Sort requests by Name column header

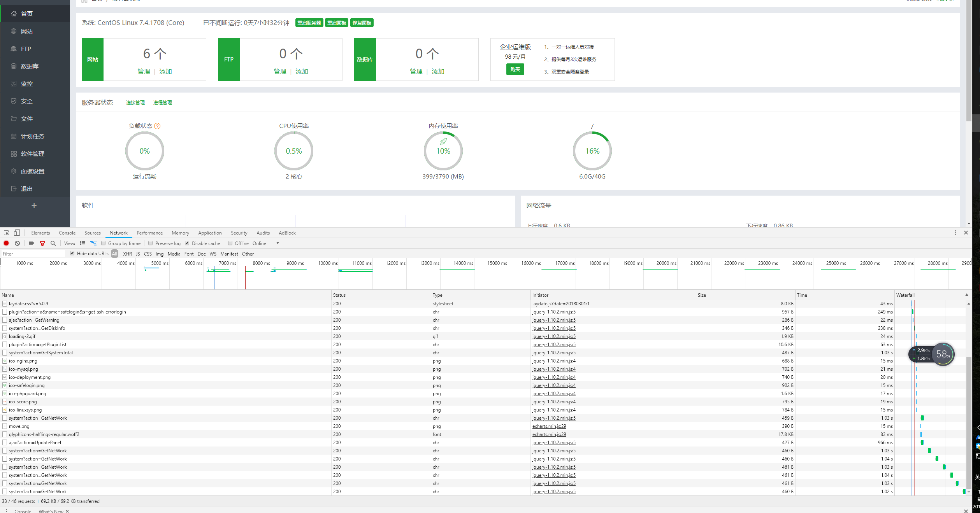[166, 295]
